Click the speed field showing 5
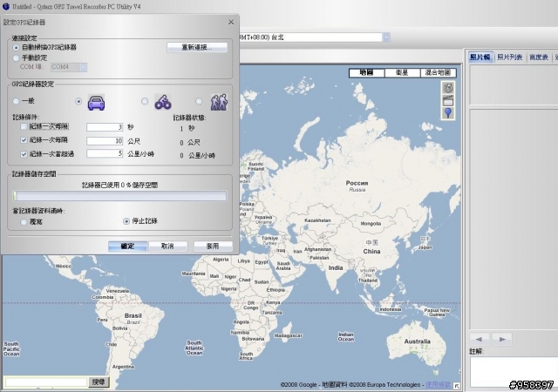The image size is (558, 392). coord(105,153)
